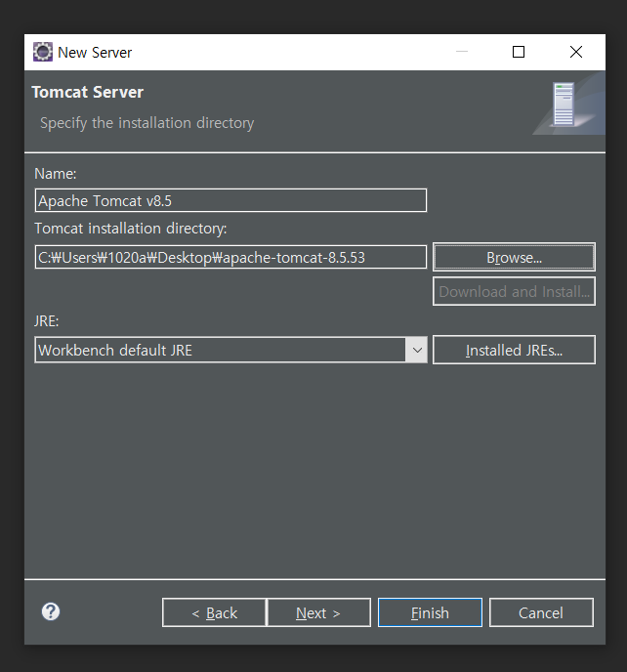Click the Eclipse icon in title bar

[42, 52]
